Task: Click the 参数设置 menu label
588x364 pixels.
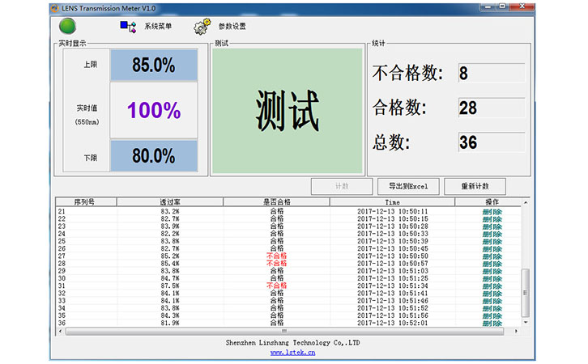Action: (x=232, y=27)
